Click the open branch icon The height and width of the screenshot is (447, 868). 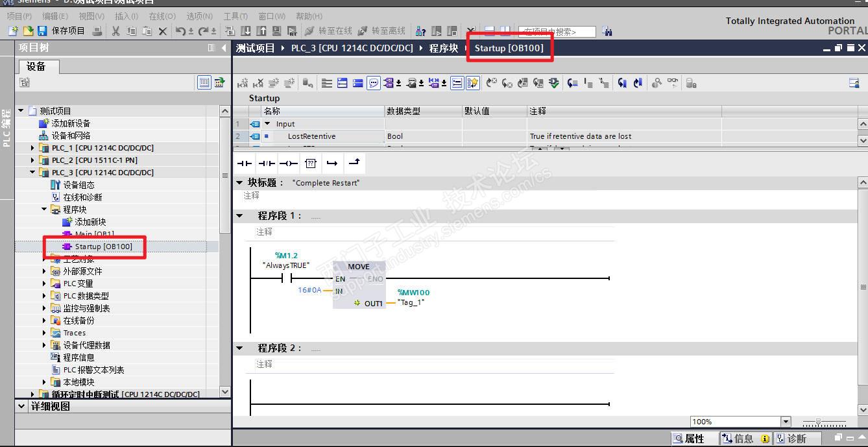tap(332, 163)
